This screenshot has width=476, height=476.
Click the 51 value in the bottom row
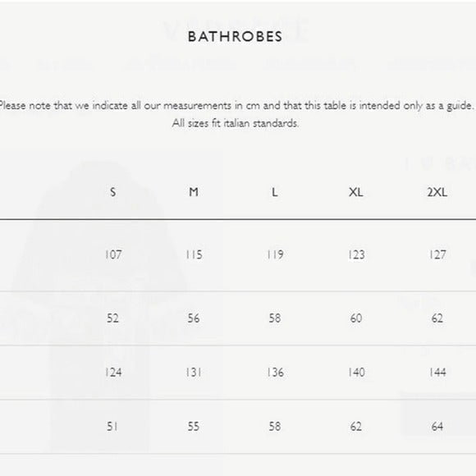tap(112, 427)
